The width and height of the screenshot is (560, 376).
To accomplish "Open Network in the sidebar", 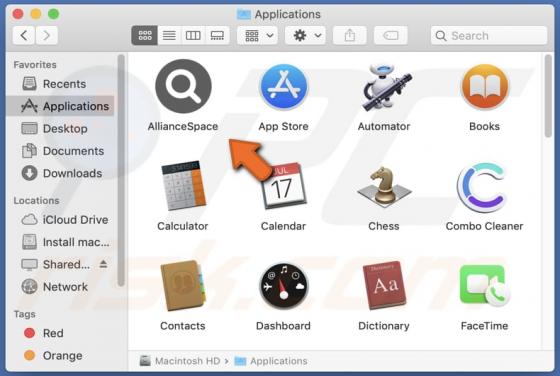I will tap(60, 287).
